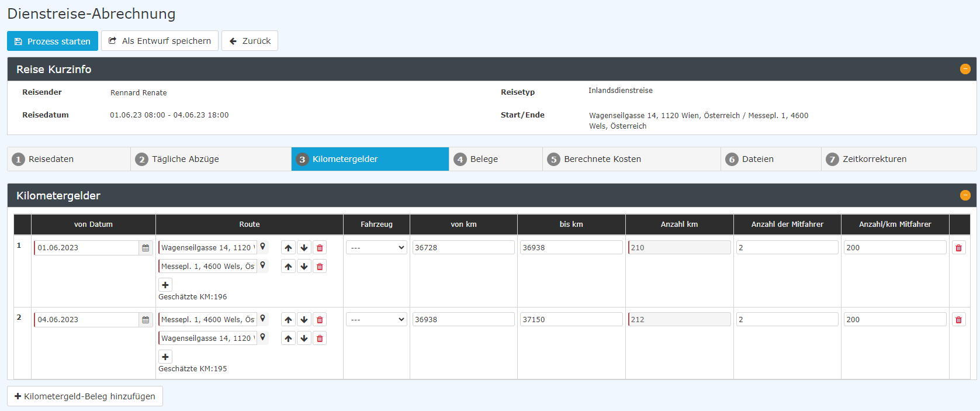
Task: Click von km field showing 36728
Action: point(463,248)
